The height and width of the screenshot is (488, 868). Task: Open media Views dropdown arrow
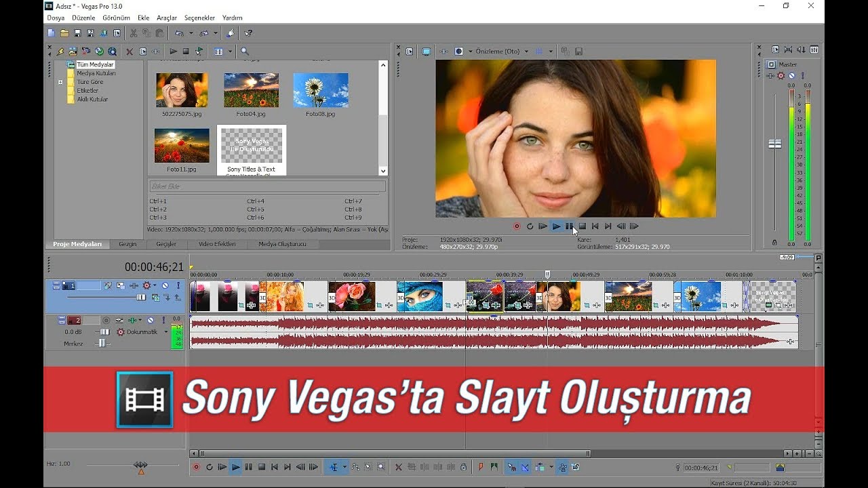click(x=230, y=52)
